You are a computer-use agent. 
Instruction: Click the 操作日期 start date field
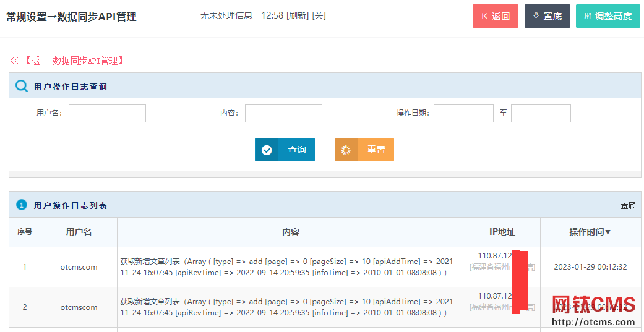[x=463, y=114]
